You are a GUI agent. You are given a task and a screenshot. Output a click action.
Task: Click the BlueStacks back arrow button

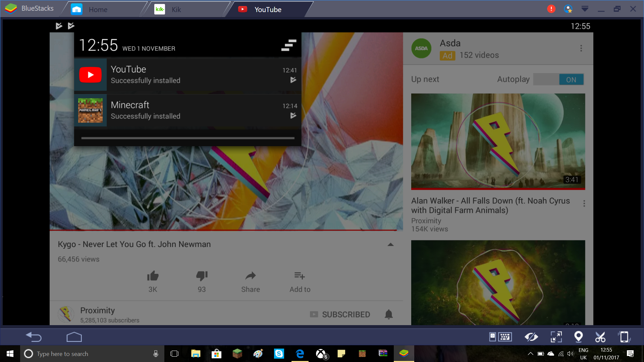pos(34,337)
